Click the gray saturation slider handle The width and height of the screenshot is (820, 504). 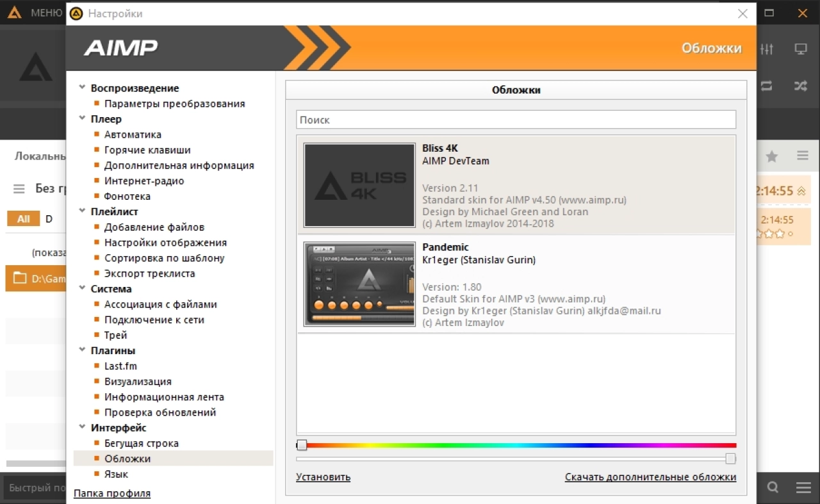730,459
